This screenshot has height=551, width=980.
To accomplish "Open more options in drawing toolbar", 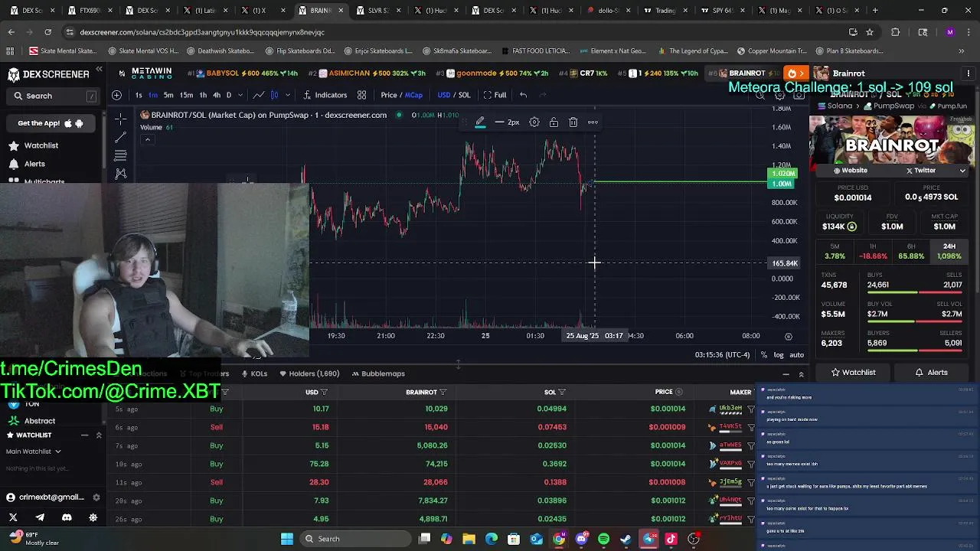I will [593, 122].
